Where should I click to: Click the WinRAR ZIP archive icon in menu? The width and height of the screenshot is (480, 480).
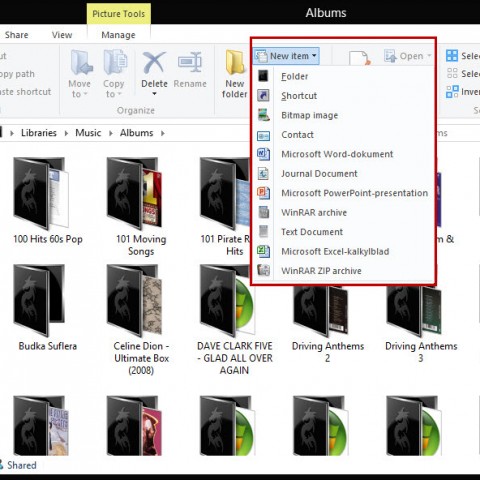point(263,270)
